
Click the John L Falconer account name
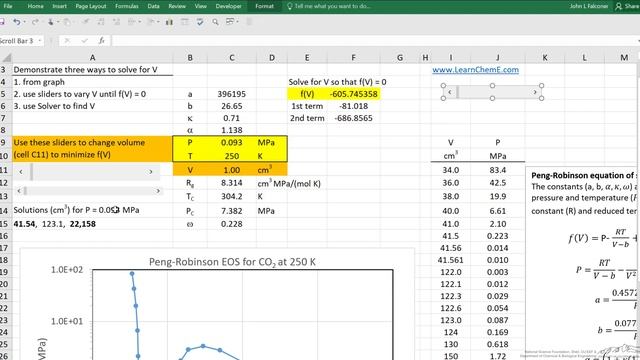(589, 6)
